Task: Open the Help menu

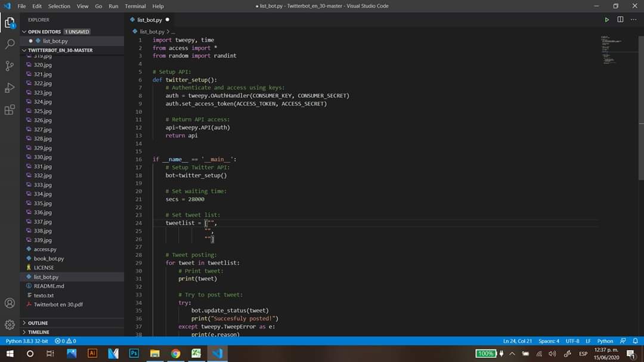Action: (157, 6)
